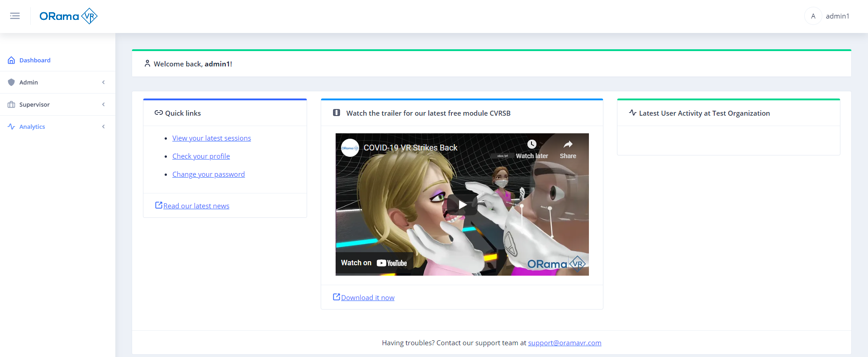
Task: Click the Latest User Activity at Test Organization heading
Action: coord(704,113)
